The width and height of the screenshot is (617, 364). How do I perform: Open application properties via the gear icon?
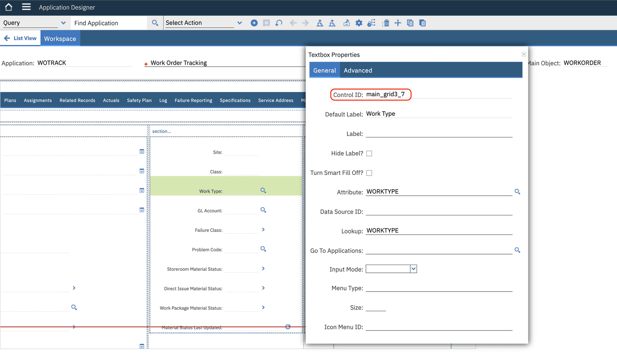359,23
